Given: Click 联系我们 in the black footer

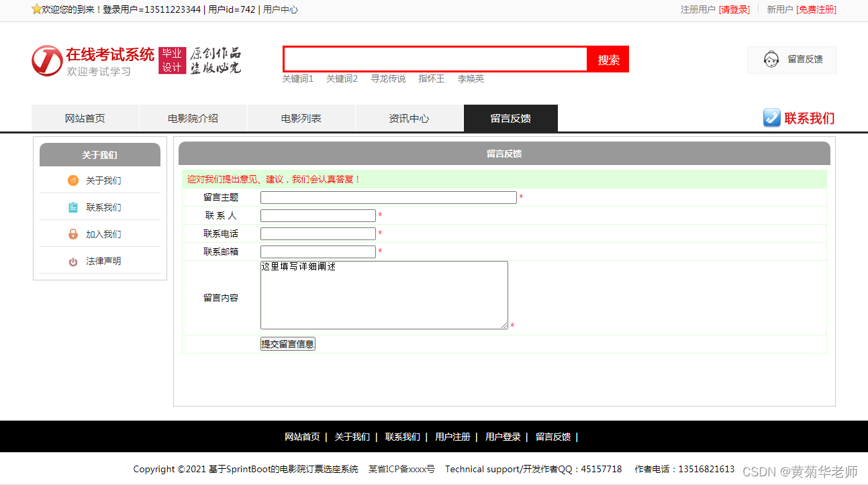Looking at the screenshot, I should pyautogui.click(x=403, y=437).
